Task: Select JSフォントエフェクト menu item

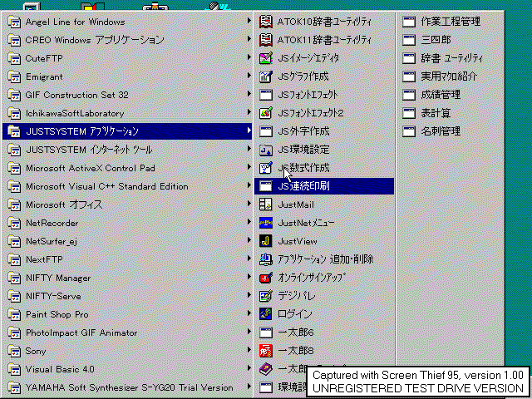Action: 324,95
